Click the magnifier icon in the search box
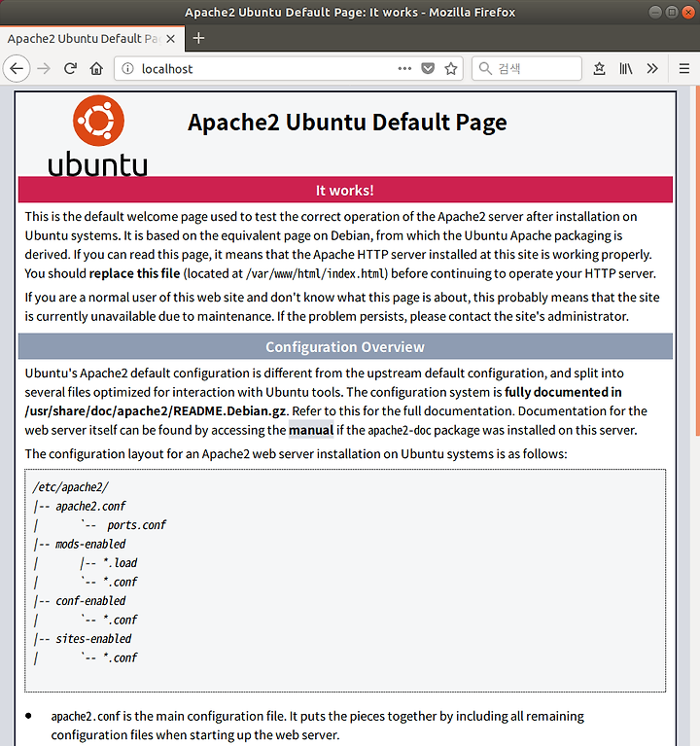 (x=485, y=68)
